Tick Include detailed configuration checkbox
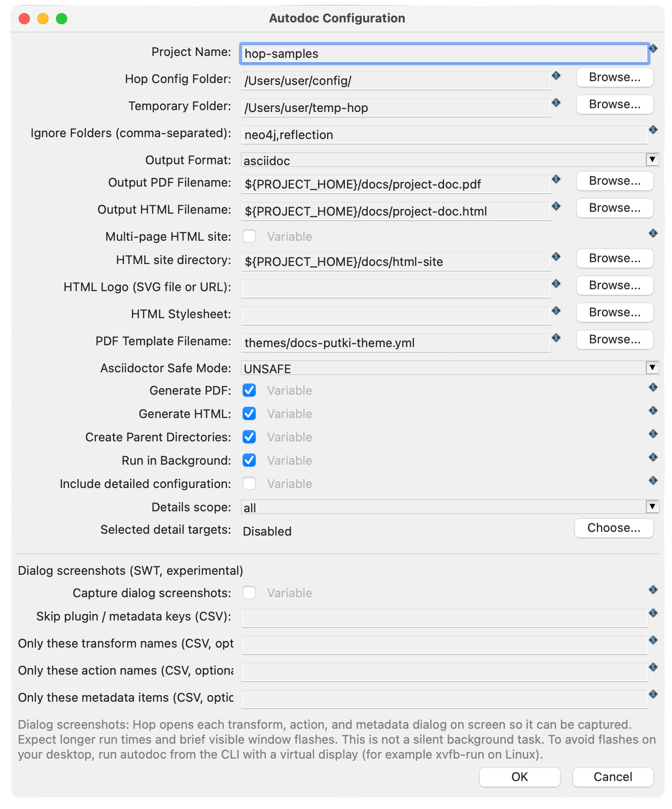672x809 pixels. (249, 483)
